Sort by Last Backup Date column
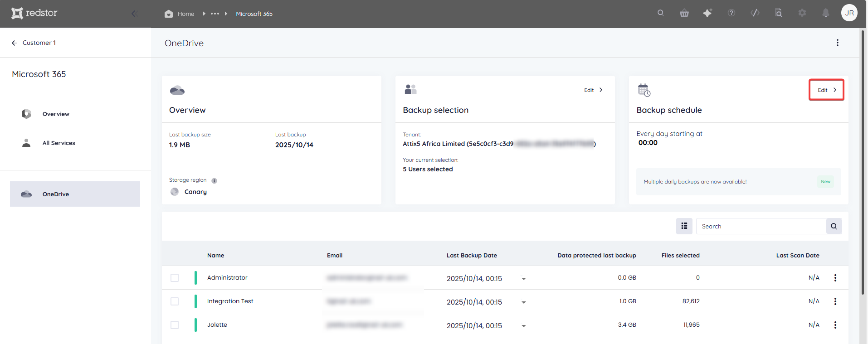 tap(472, 255)
